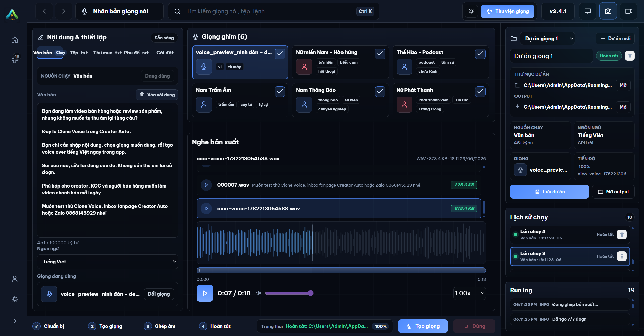Screen dimensions: 644x336
Task: Open the 1.00x playback speed dropdown
Action: 469,293
